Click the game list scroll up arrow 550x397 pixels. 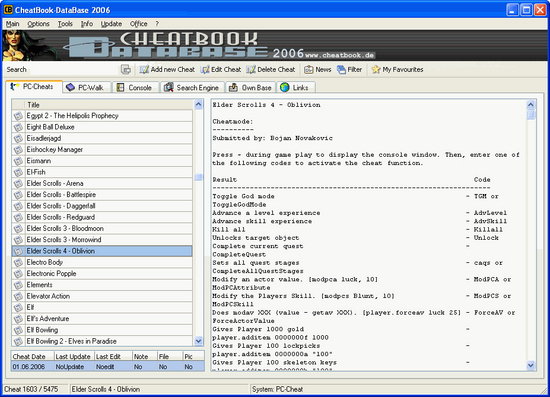(199, 105)
